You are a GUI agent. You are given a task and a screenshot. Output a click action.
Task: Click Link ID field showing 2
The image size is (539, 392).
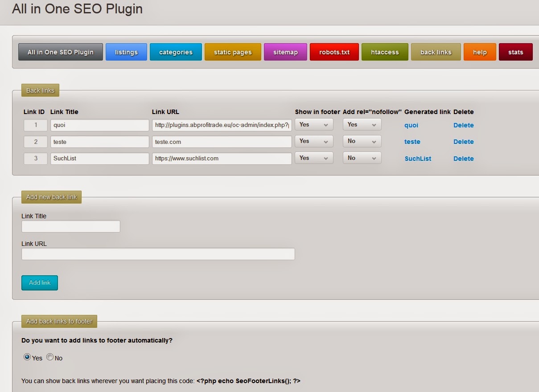(36, 142)
